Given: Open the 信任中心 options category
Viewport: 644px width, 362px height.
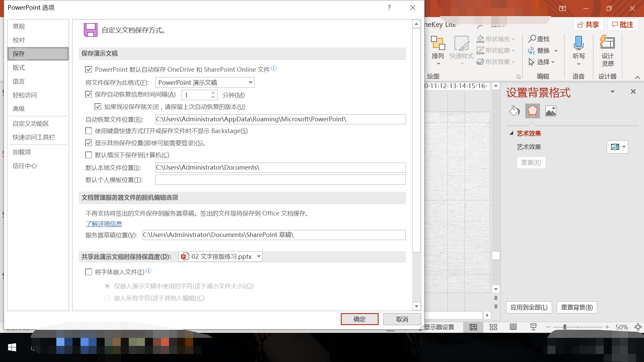Looking at the screenshot, I should [38, 166].
